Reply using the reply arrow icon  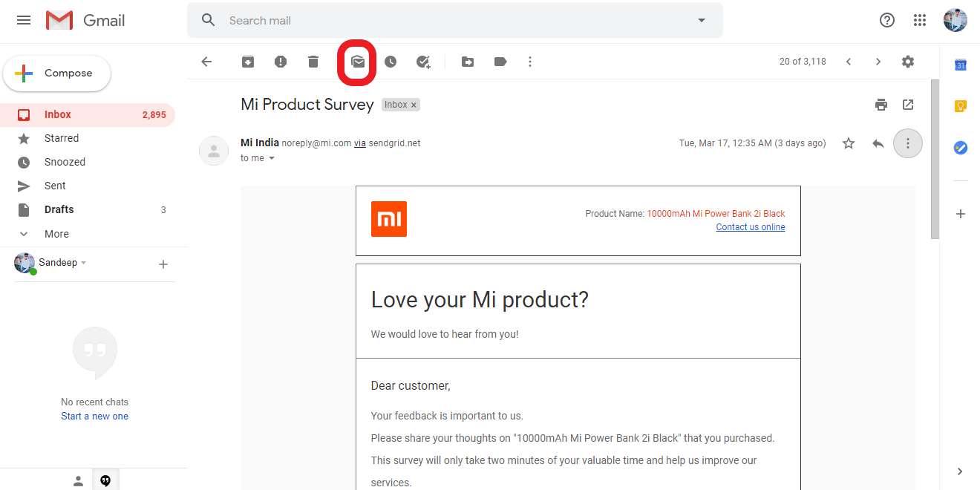(878, 143)
